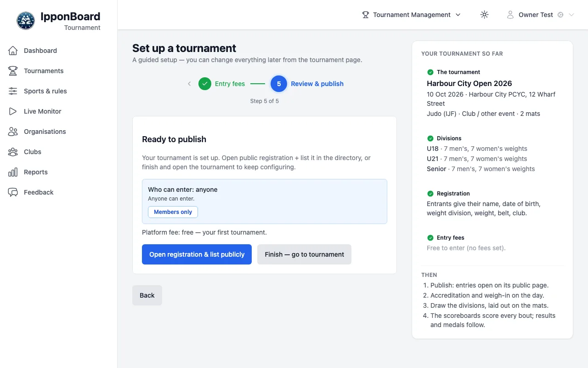588x368 pixels.
Task: Open Sports & rules sliders icon
Action: click(x=13, y=91)
